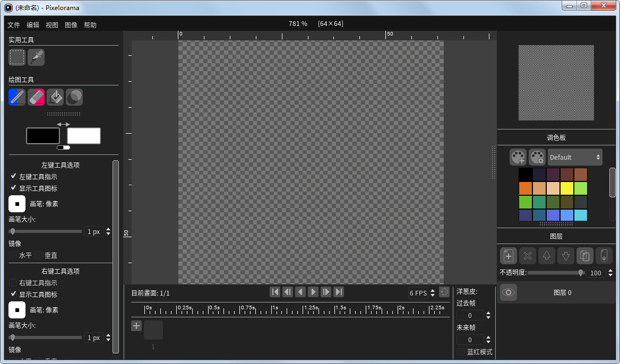Open the 图像 menu

71,24
